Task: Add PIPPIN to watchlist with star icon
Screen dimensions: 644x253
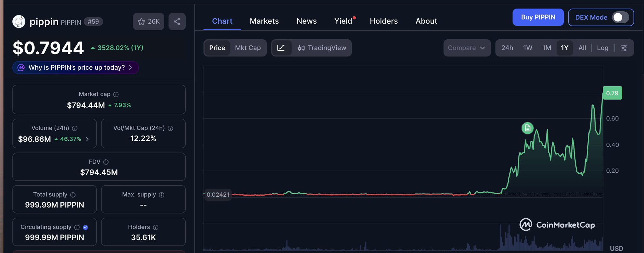Action: click(x=148, y=21)
